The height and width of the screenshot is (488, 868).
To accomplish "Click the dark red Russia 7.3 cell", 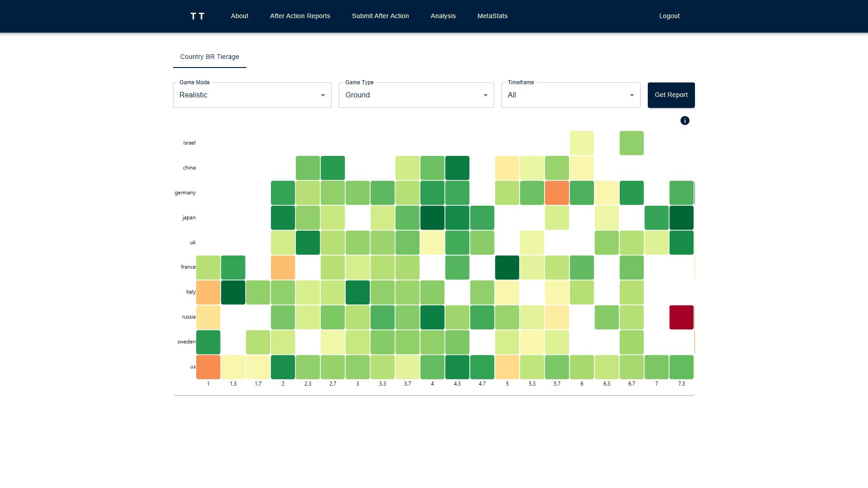I will pyautogui.click(x=681, y=317).
